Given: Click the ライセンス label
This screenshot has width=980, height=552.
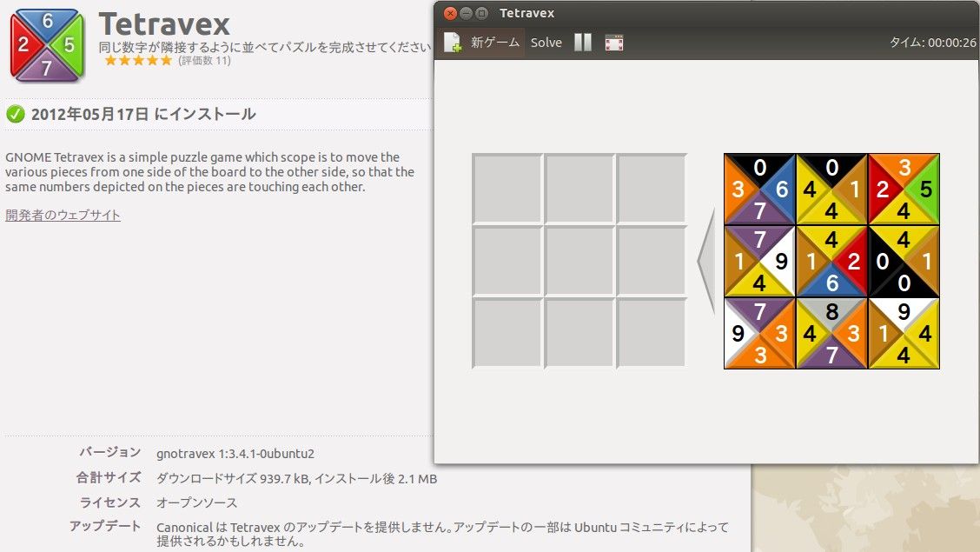Looking at the screenshot, I should click(x=110, y=502).
